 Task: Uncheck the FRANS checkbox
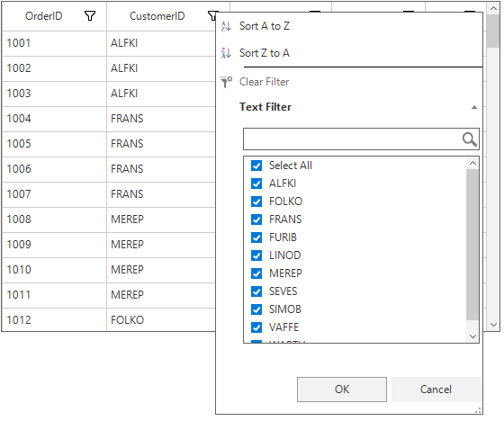256,219
